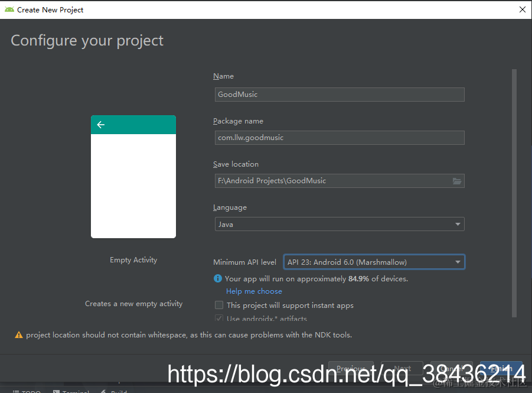Click the Previous button
The width and height of the screenshot is (532, 393).
click(x=351, y=368)
